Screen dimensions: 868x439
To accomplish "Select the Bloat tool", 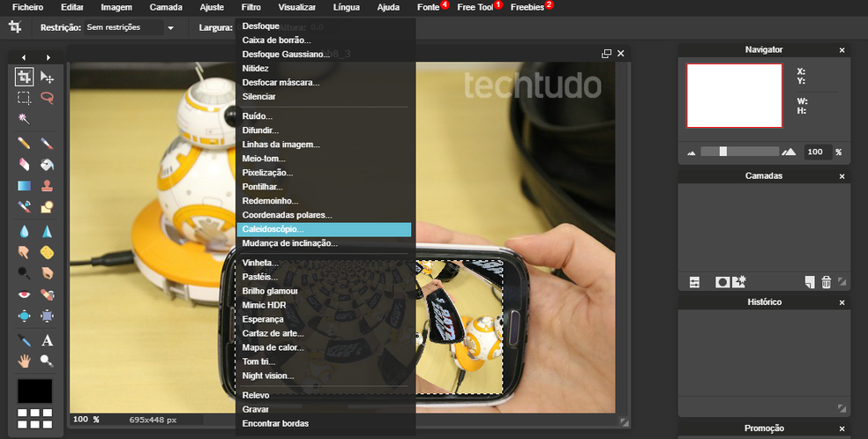I will pos(24,316).
